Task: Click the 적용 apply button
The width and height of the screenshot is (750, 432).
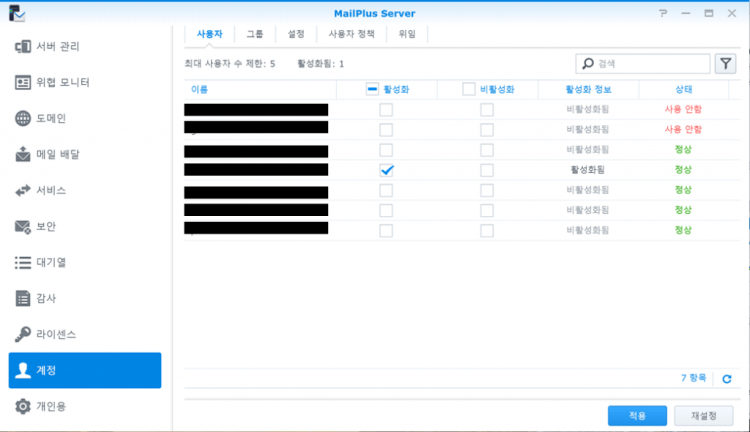Action: point(637,415)
